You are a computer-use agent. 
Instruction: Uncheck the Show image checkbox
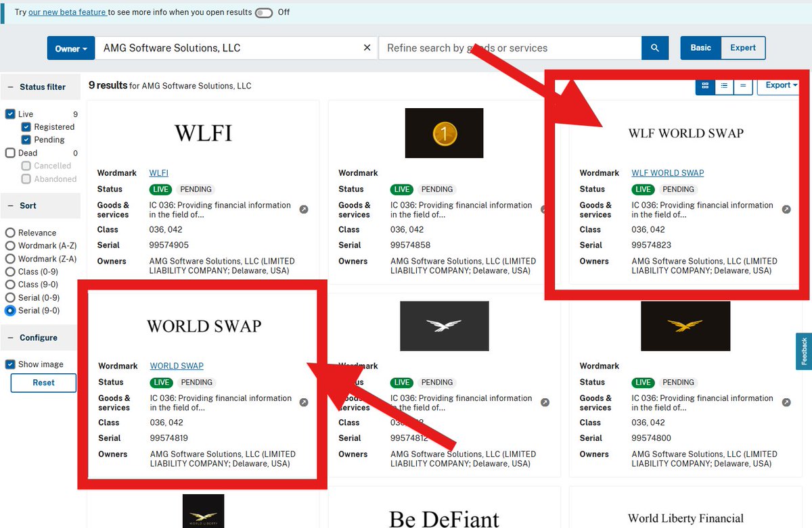pos(10,364)
